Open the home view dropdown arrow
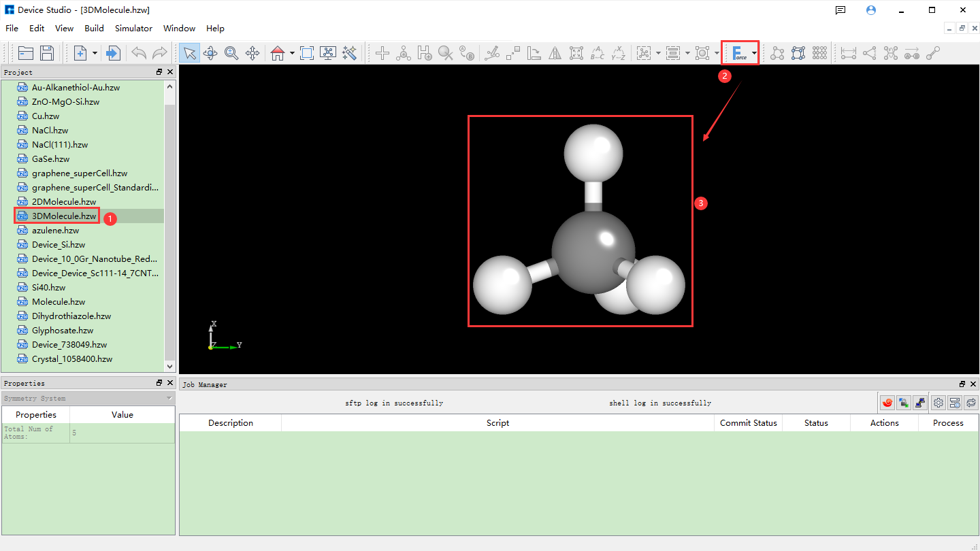 [x=291, y=52]
